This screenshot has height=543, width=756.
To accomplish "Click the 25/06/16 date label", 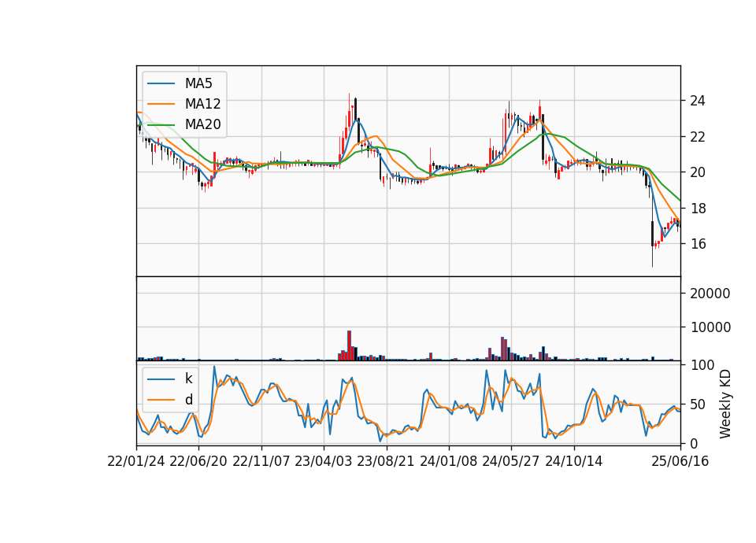I will point(680,462).
